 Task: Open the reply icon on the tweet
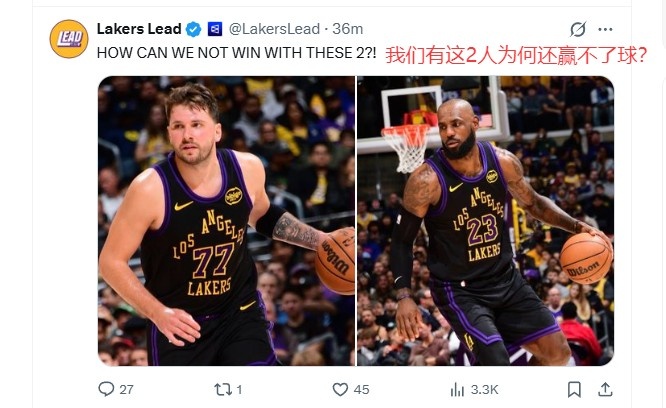pos(106,388)
